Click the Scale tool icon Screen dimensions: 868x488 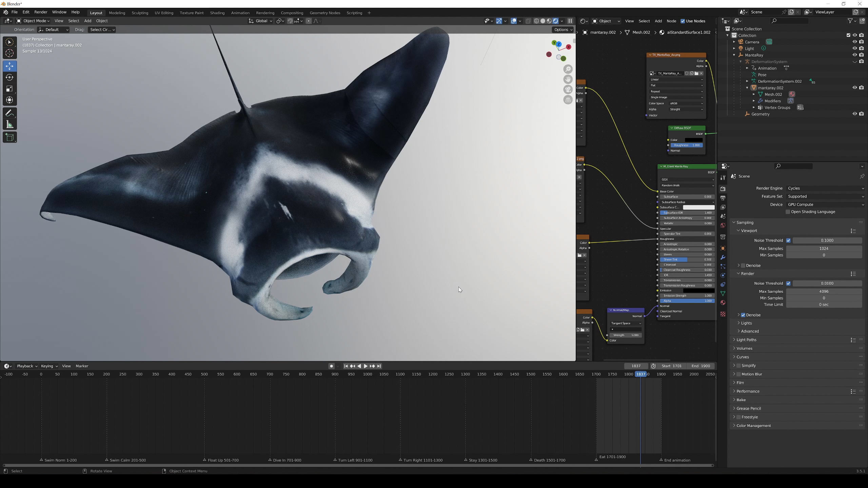9,89
